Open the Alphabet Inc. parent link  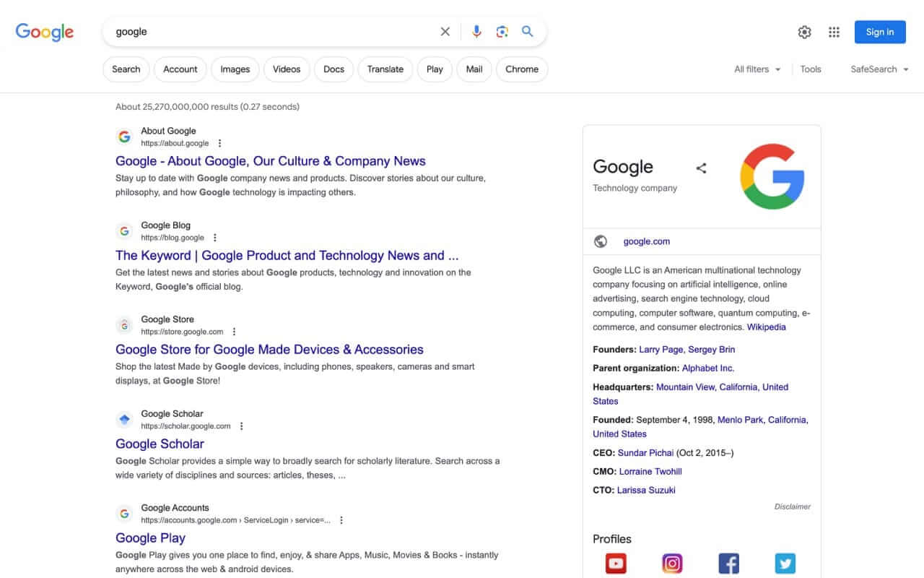(x=708, y=368)
